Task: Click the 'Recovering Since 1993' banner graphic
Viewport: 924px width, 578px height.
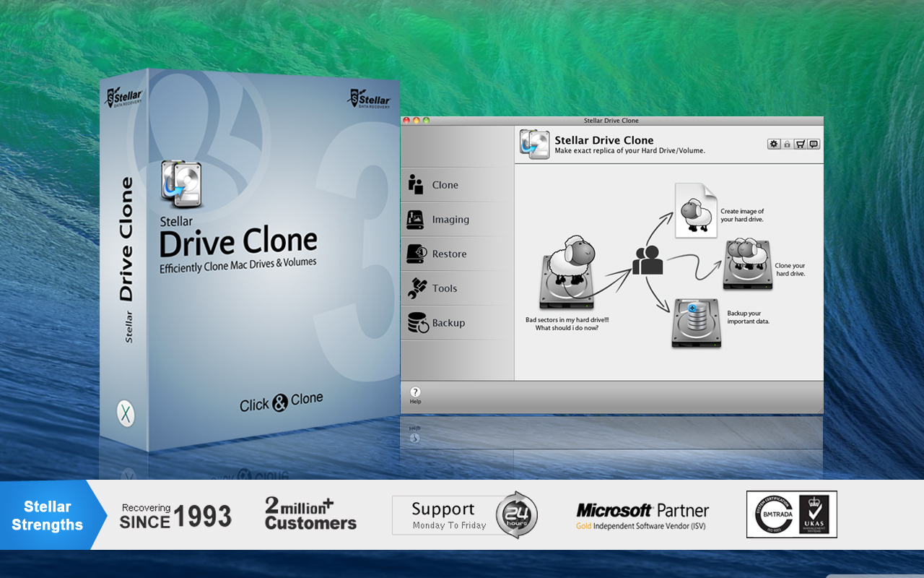Action: pyautogui.click(x=175, y=515)
